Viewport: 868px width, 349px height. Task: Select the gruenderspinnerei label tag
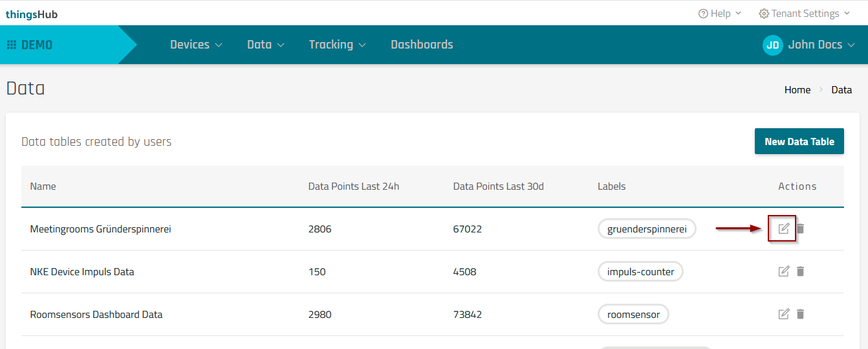[x=646, y=229]
